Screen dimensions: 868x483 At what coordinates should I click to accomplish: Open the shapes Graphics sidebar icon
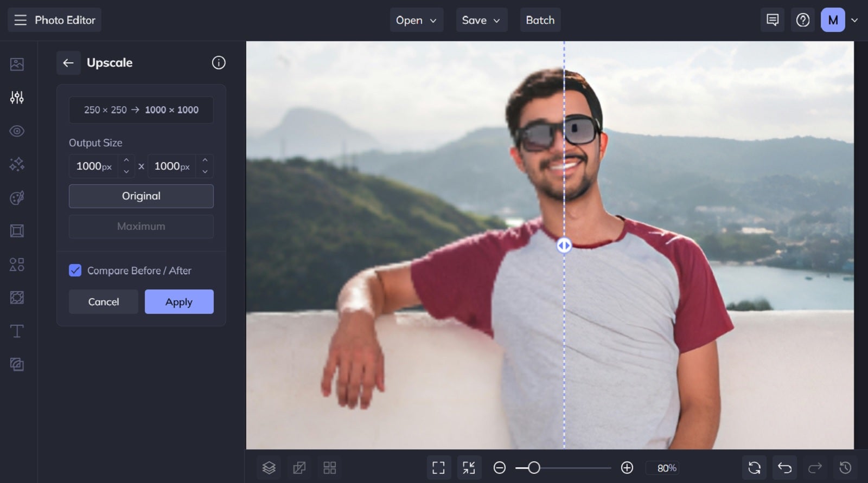(x=17, y=265)
